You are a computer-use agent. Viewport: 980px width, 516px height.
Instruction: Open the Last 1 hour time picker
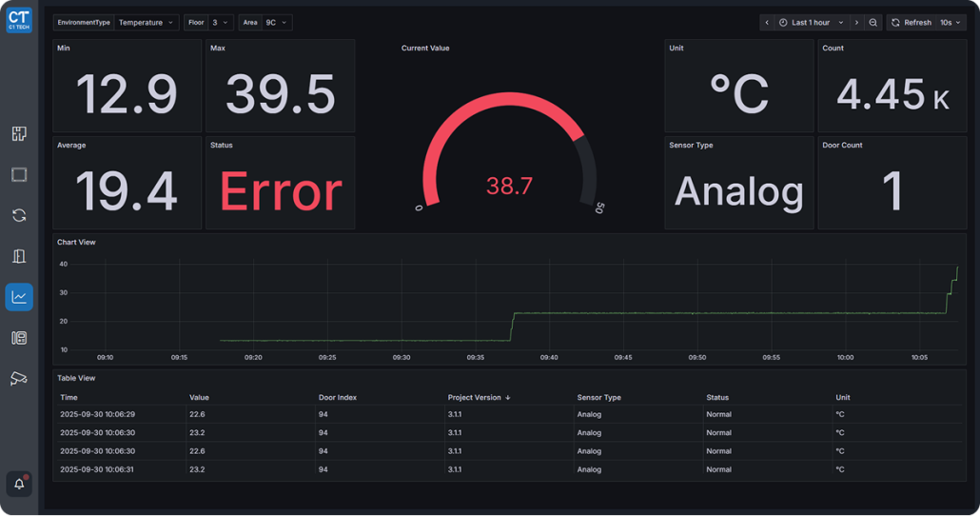pyautogui.click(x=811, y=23)
